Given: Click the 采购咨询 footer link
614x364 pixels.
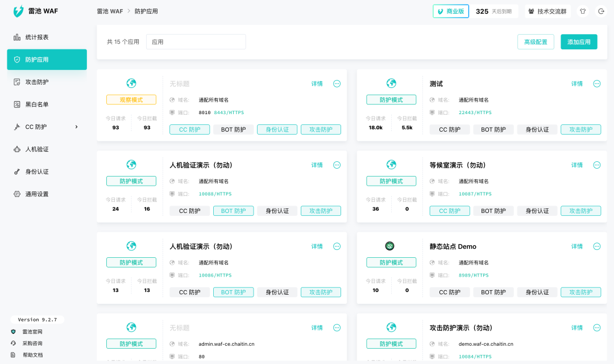Looking at the screenshot, I should tap(32, 344).
